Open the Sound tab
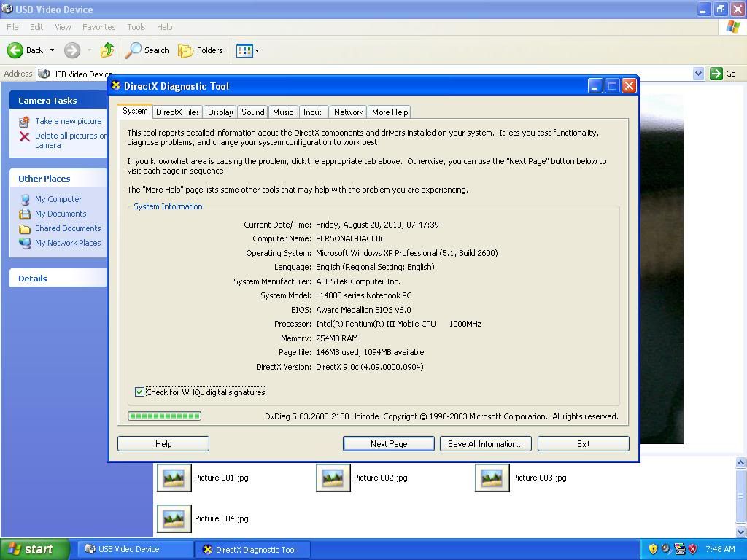The height and width of the screenshot is (560, 747). point(252,112)
